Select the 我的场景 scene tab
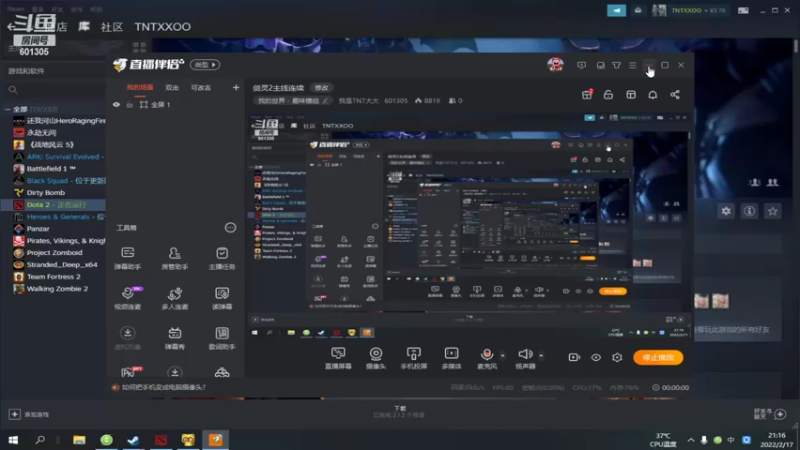This screenshot has width=800, height=450. tap(140, 87)
